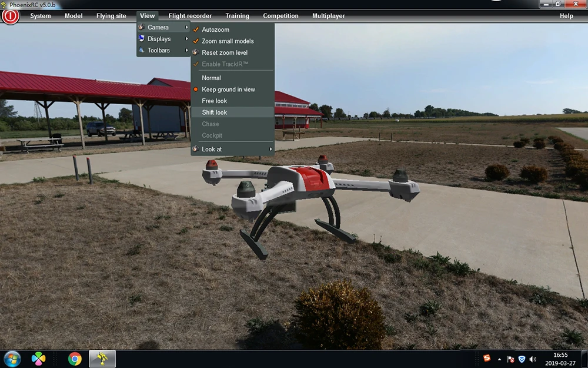Expand the Displays submenu
The image size is (588, 368).
click(163, 39)
